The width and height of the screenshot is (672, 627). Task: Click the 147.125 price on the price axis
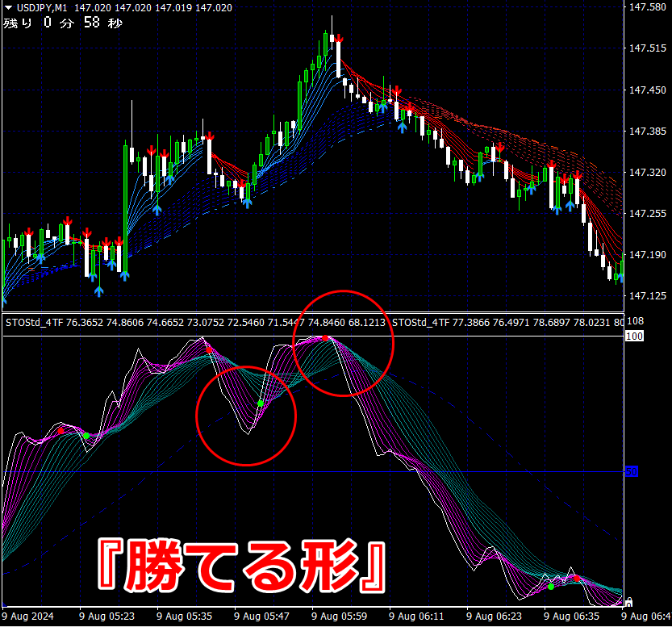tap(648, 295)
